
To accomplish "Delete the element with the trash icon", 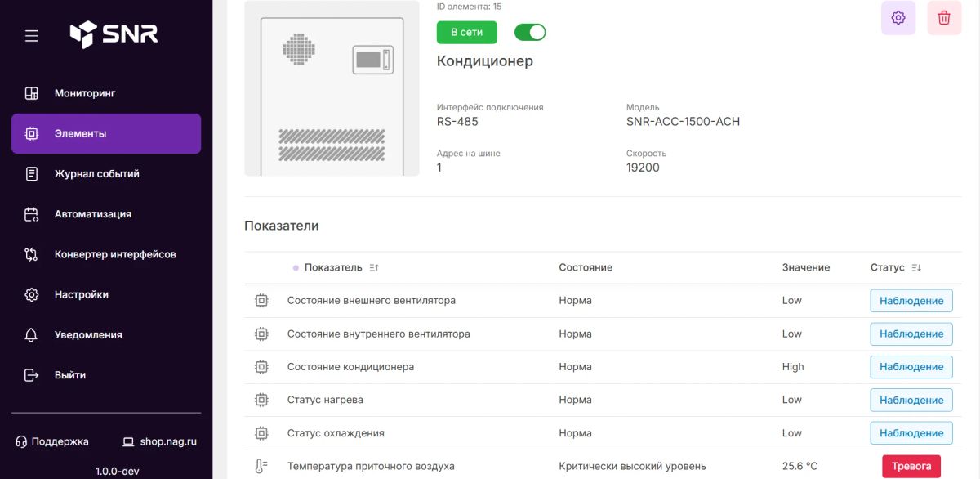I will coord(944,18).
